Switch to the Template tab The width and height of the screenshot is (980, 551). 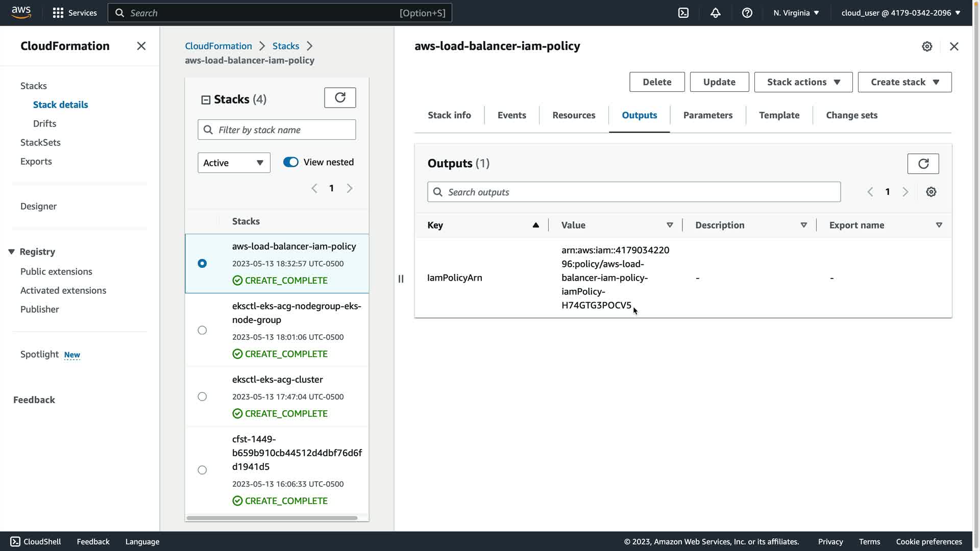(779, 115)
